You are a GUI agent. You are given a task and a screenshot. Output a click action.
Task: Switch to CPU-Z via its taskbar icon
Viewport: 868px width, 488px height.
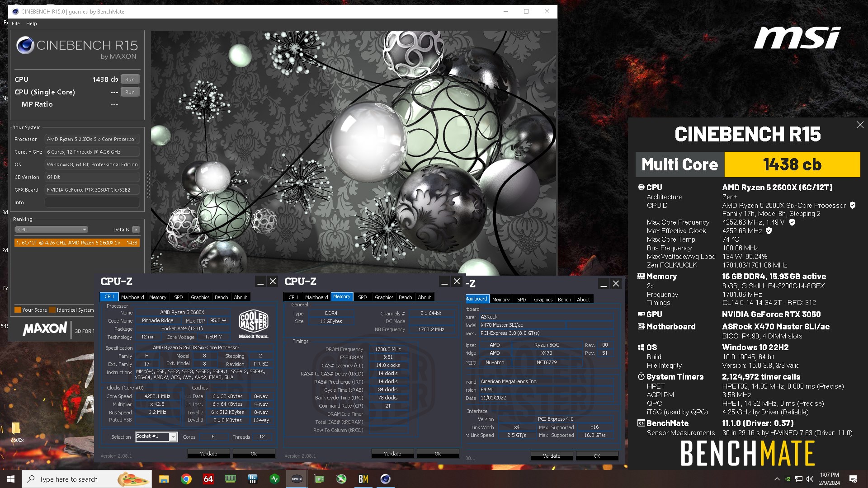pyautogui.click(x=297, y=479)
